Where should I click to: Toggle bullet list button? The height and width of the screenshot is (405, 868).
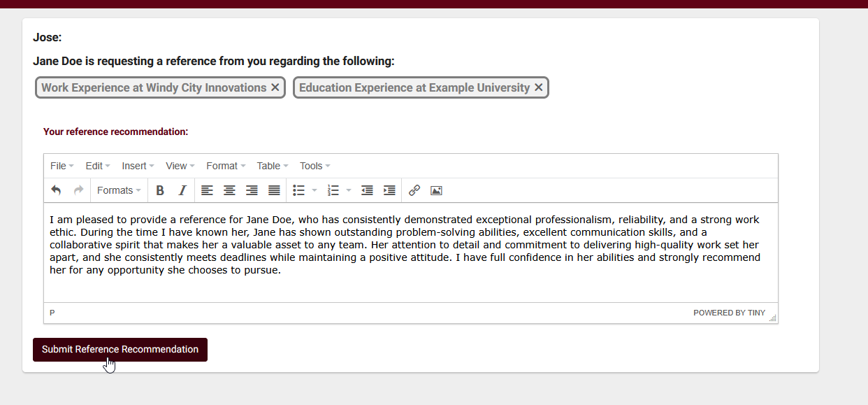(x=298, y=190)
